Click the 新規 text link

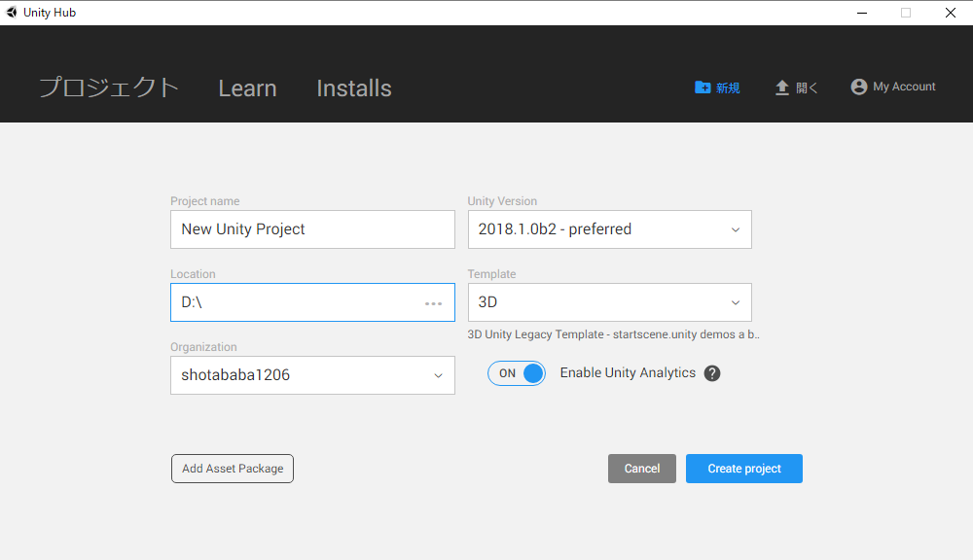click(728, 88)
